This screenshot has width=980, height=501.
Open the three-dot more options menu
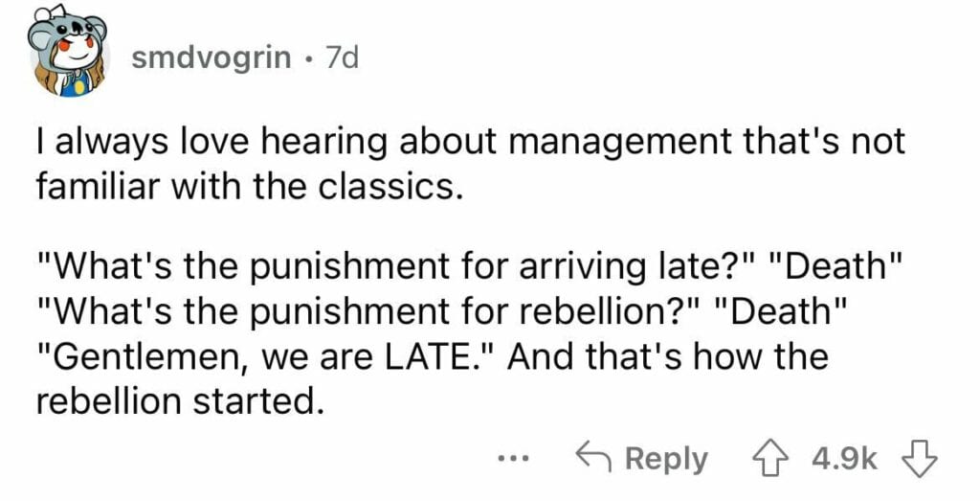[514, 461]
